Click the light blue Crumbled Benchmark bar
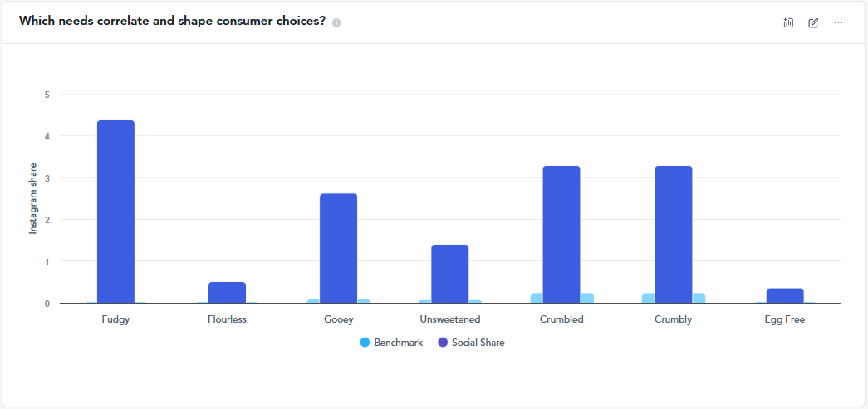The width and height of the screenshot is (868, 409). point(537,299)
